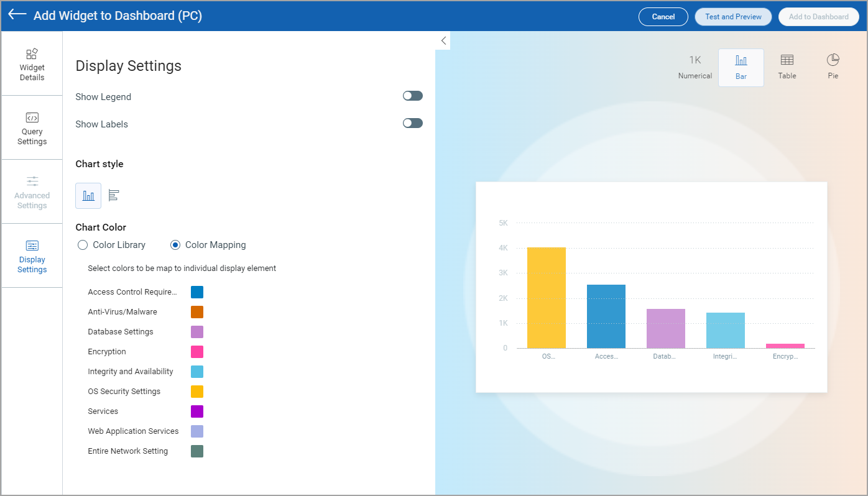The image size is (868, 496).
Task: Click the Display Settings heading
Action: pos(128,66)
